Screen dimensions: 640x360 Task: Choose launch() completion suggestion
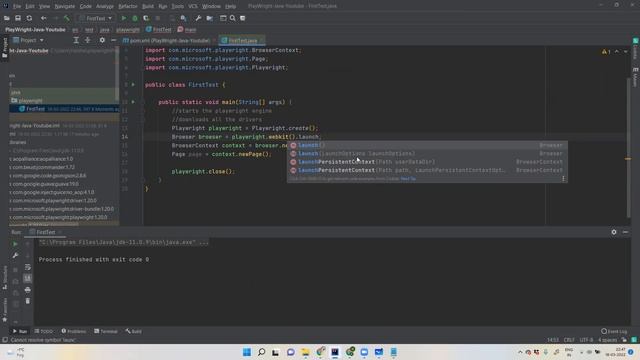(x=427, y=145)
